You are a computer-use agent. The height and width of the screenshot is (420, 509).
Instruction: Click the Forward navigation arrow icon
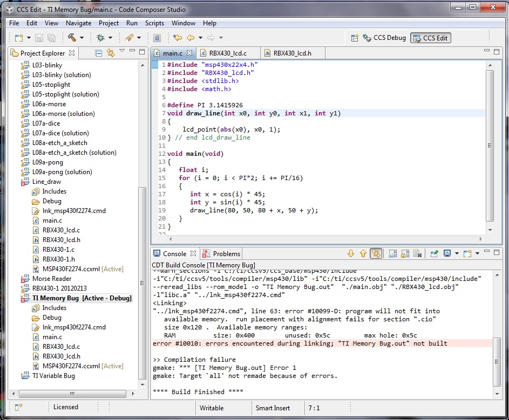point(211,38)
